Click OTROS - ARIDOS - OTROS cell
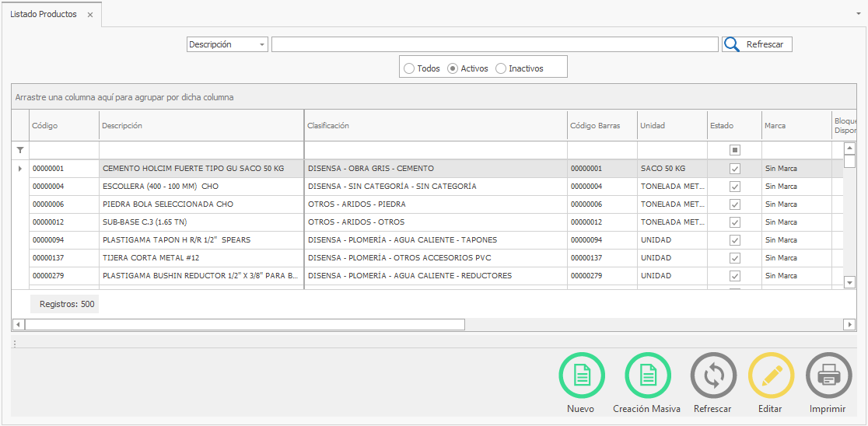 pos(436,222)
